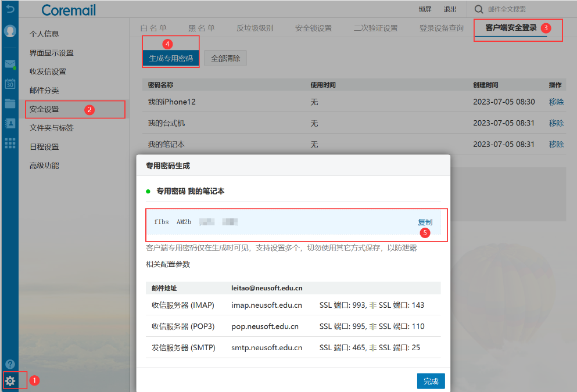Open 个人信息 in the left menu

click(x=44, y=34)
